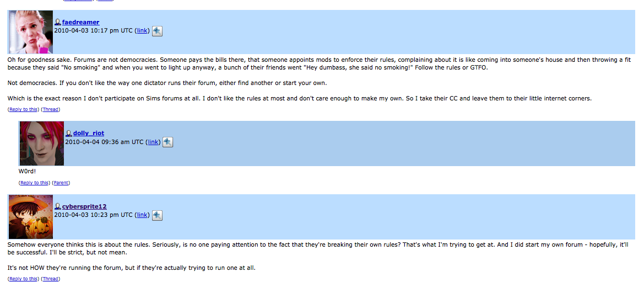Screen dimensions: 644x282
Task: View the thread for faedreamer's comment
Action: click(51, 109)
